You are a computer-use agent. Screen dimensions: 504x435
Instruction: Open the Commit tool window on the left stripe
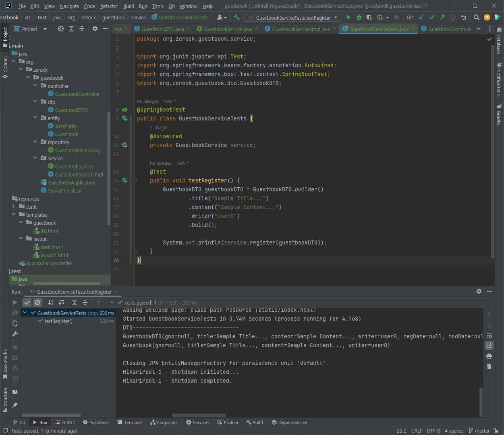[x=5, y=67]
